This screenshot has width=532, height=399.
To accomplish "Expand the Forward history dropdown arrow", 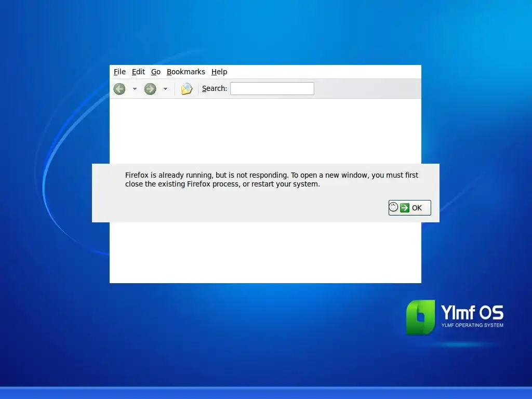I will [165, 89].
